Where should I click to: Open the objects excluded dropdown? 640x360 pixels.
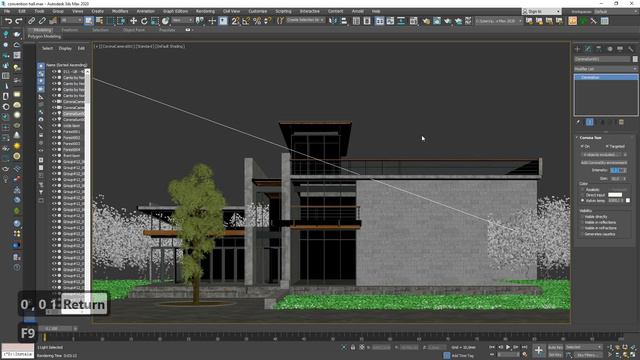click(x=604, y=155)
